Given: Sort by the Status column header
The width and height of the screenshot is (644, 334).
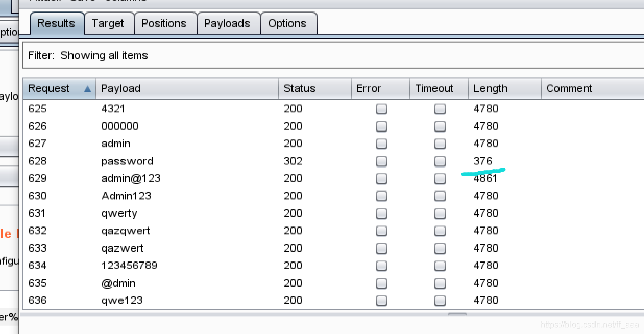Looking at the screenshot, I should point(315,88).
